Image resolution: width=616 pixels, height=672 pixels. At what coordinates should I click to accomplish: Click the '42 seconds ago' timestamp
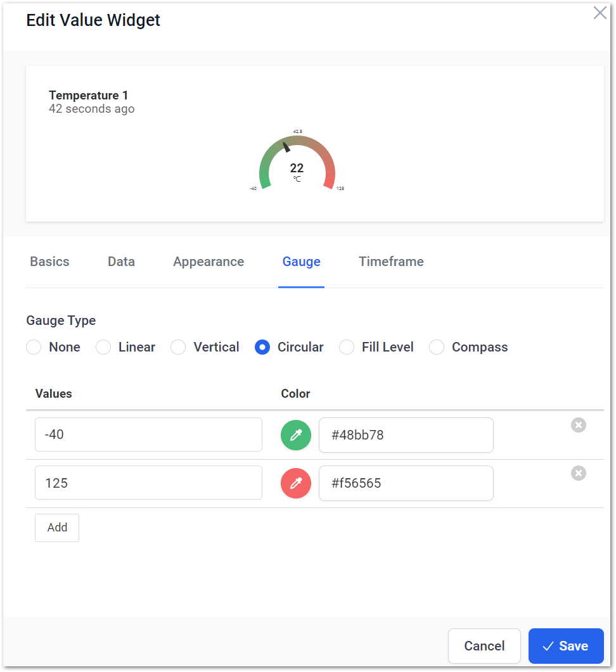coord(92,109)
